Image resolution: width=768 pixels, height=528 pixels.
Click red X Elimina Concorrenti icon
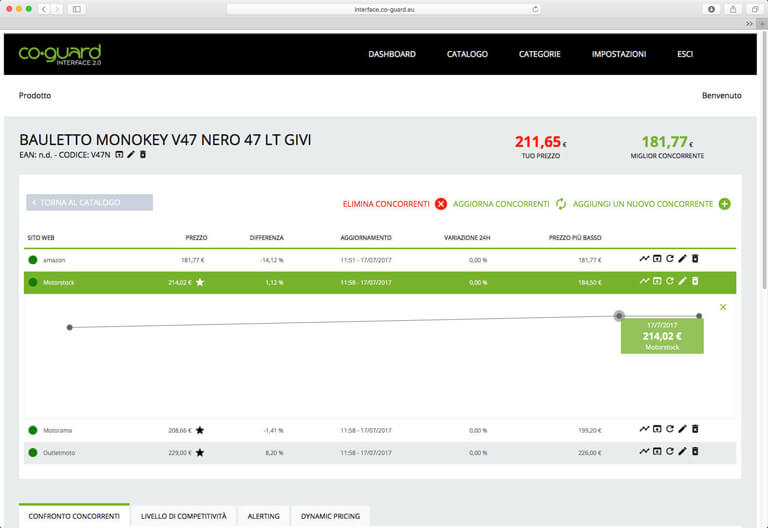click(441, 204)
